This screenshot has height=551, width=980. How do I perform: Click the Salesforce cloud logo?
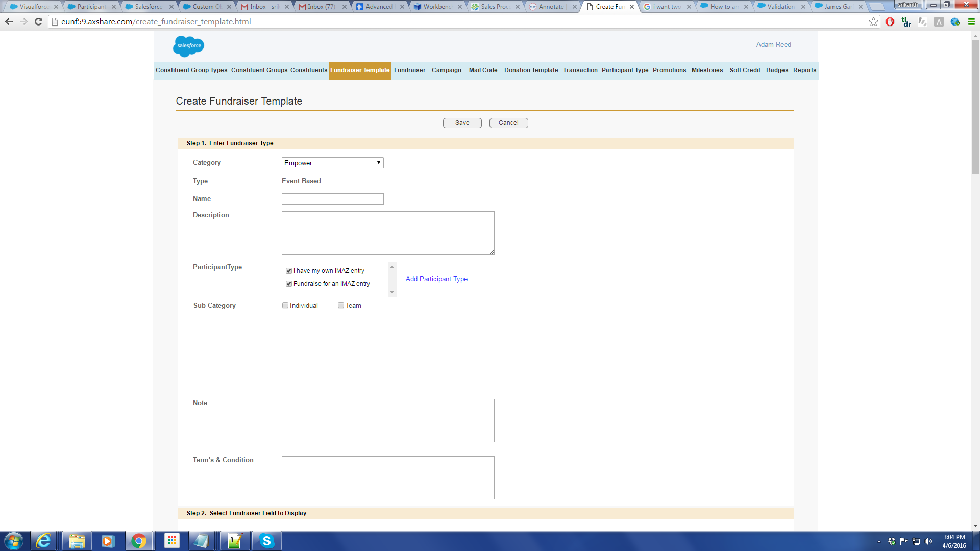(x=188, y=46)
